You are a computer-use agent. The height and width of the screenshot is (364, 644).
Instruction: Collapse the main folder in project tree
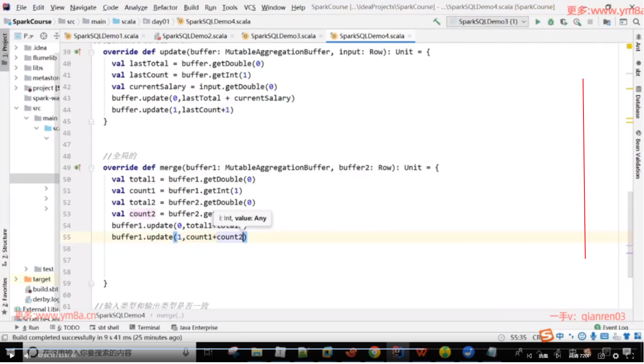coord(26,118)
